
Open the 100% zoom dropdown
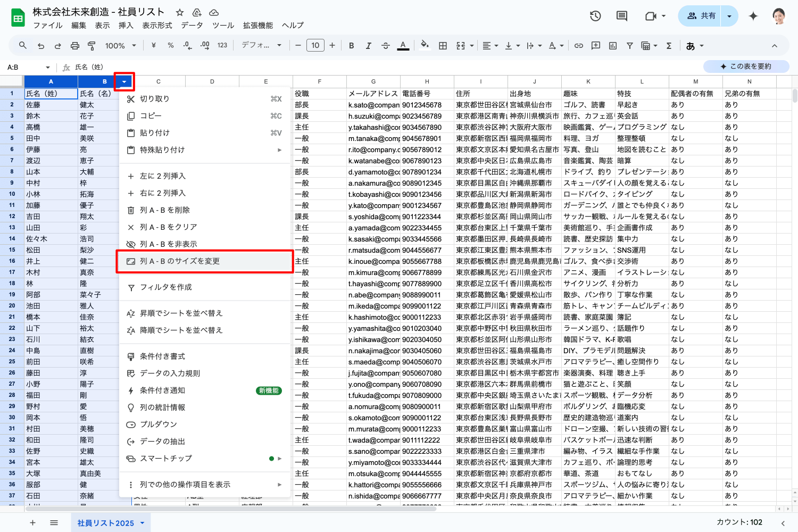(120, 46)
